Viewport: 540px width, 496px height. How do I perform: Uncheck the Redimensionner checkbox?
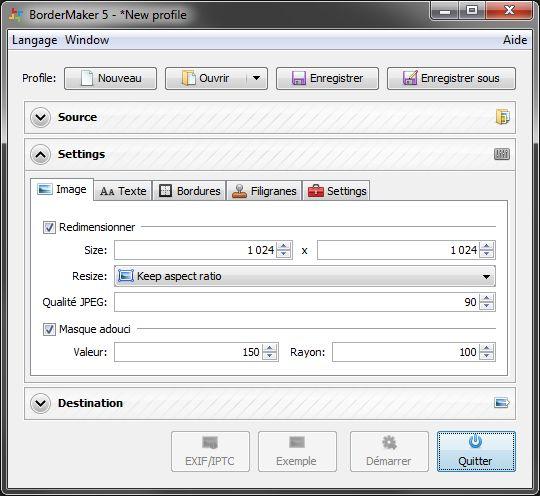(49, 227)
